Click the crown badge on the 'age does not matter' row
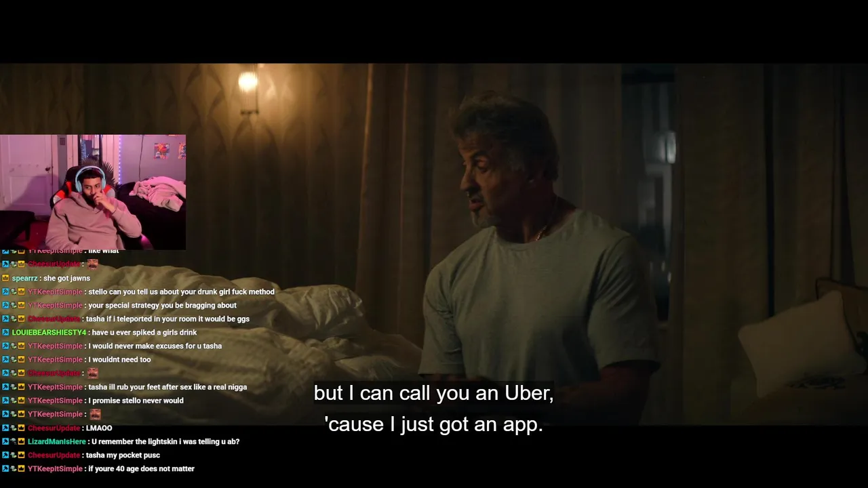The height and width of the screenshot is (488, 868). [x=21, y=468]
